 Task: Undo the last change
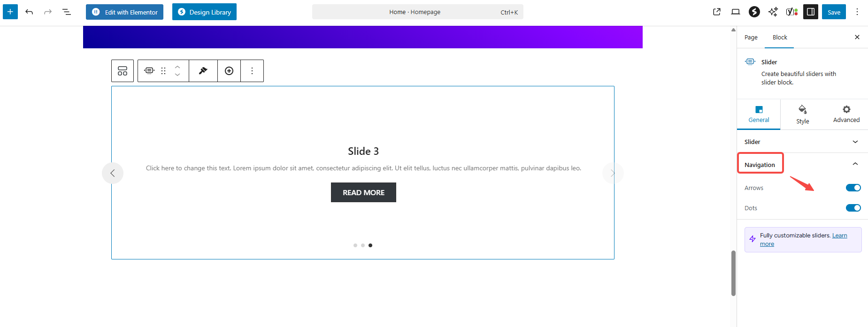click(x=29, y=12)
